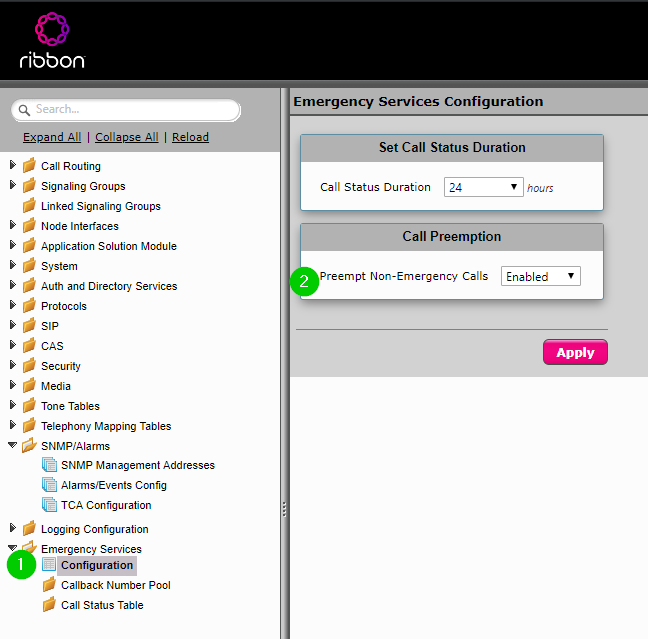
Task: Click the CAS folder icon
Action: pyautogui.click(x=29, y=345)
